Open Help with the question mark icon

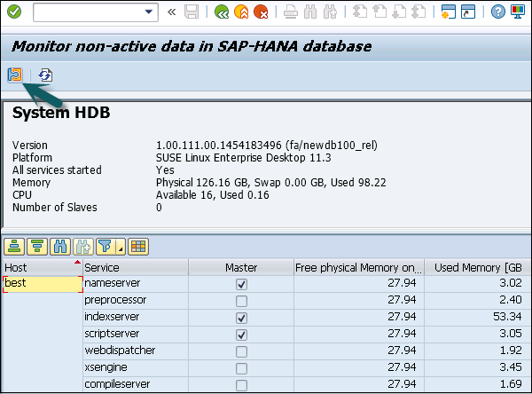(498, 12)
